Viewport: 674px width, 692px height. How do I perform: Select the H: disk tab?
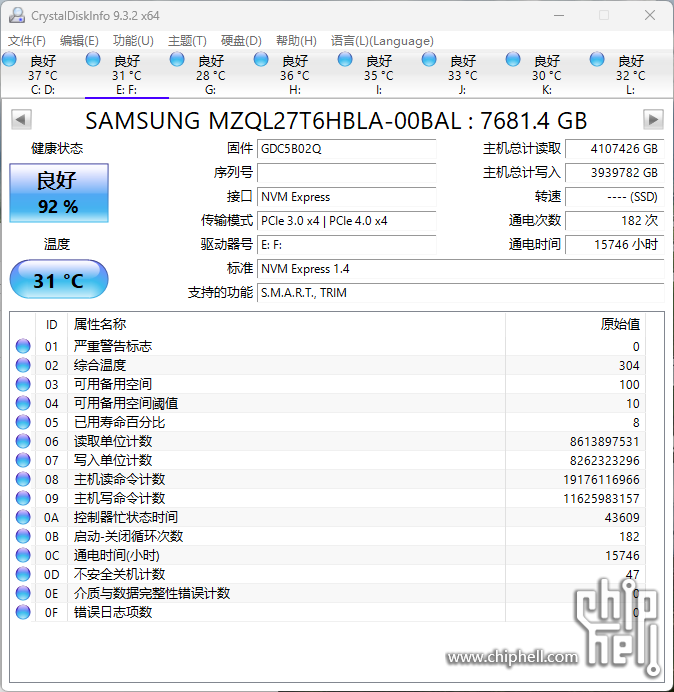pyautogui.click(x=294, y=75)
